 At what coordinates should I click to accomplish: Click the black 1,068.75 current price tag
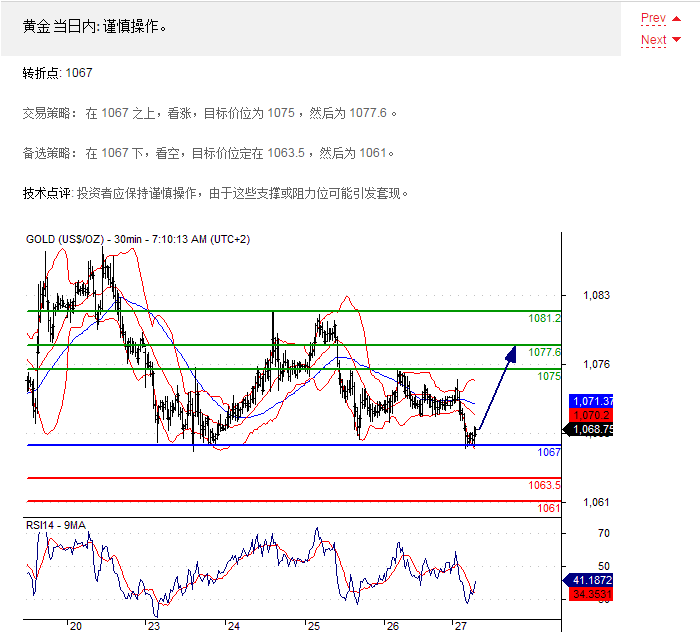588,429
